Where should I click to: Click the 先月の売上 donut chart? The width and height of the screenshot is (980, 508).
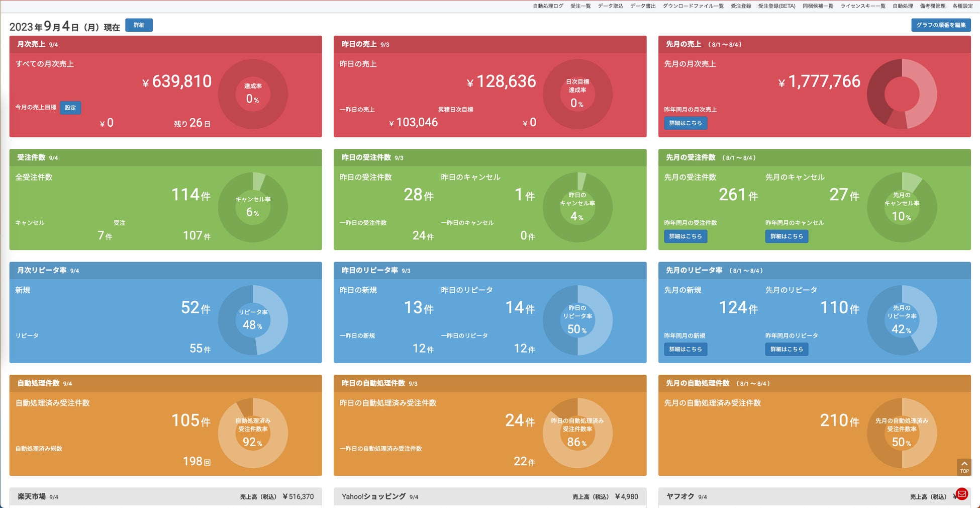(x=902, y=94)
